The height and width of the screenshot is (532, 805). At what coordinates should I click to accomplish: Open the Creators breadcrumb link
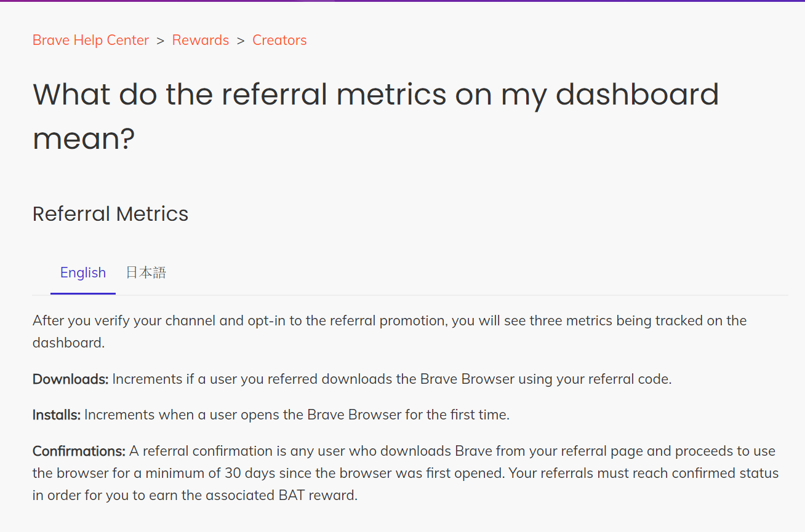(279, 40)
